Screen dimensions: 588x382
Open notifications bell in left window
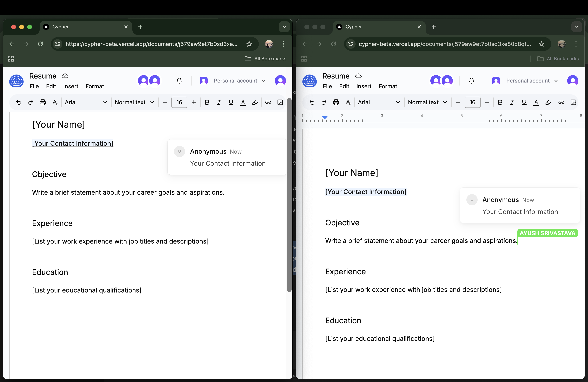coord(179,81)
